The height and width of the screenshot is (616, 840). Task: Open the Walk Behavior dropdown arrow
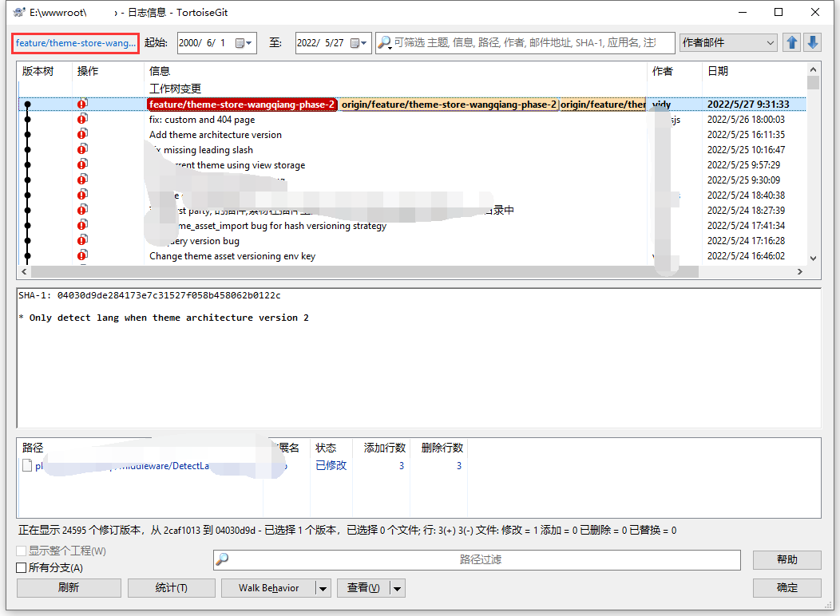click(x=323, y=588)
